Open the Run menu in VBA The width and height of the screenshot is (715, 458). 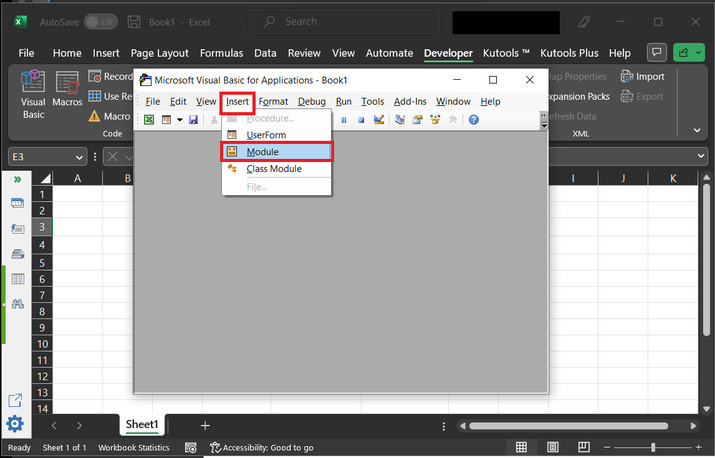(x=343, y=102)
